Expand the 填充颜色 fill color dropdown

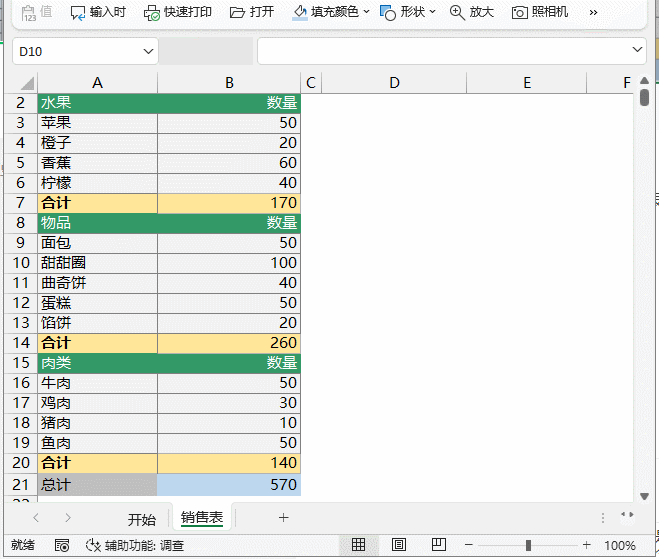click(366, 12)
